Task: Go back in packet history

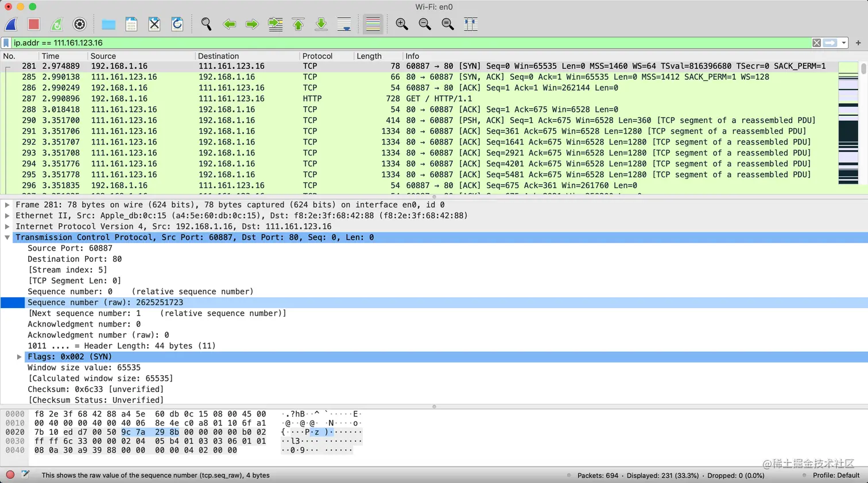Action: 230,24
